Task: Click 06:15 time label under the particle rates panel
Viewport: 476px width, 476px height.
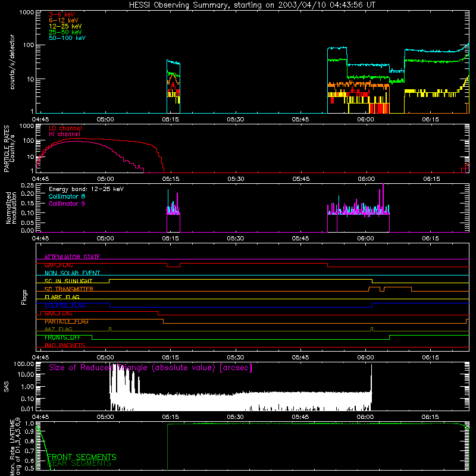Action: (x=431, y=179)
